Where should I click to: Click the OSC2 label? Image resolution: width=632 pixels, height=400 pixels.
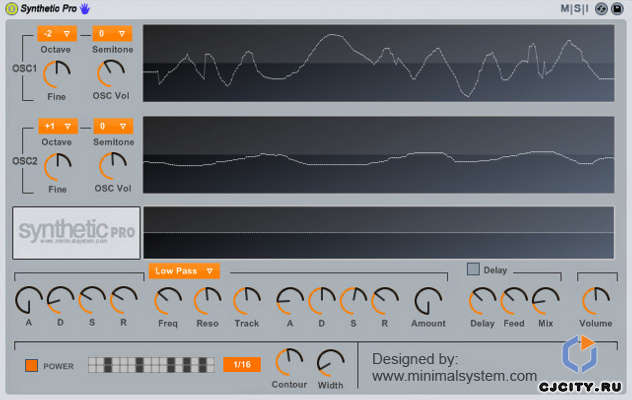click(x=25, y=161)
